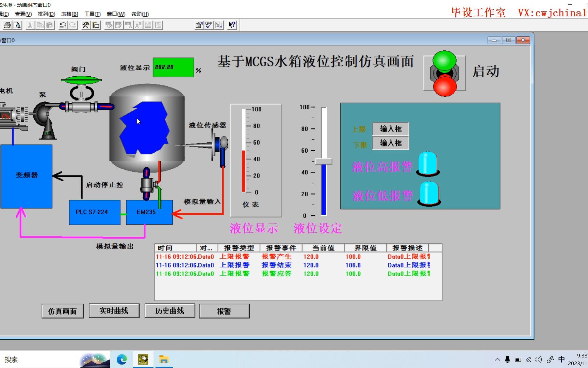
Task: Click the taskbar 搜索 search box
Action: tap(55, 359)
